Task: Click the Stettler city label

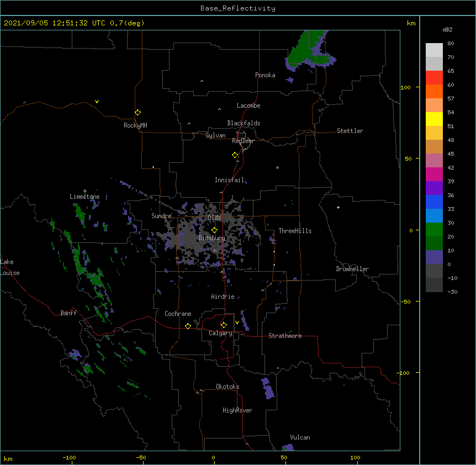Action: [350, 131]
